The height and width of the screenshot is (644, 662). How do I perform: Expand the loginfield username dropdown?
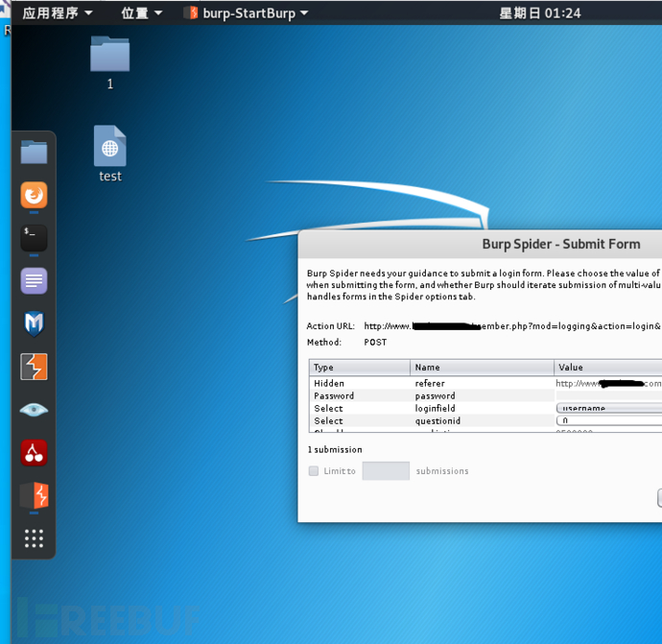pos(608,408)
